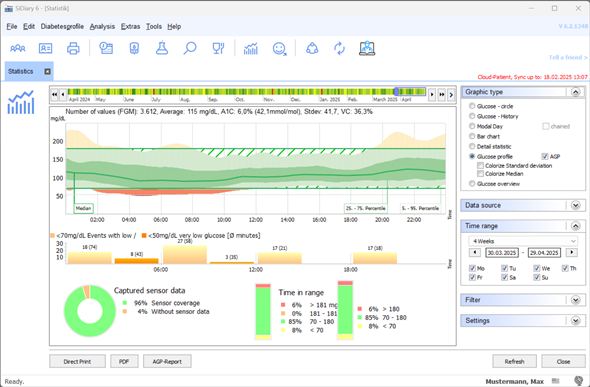Viewport: 590px width, 387px height.
Task: Open the patients list toolbar icon
Action: (18, 49)
